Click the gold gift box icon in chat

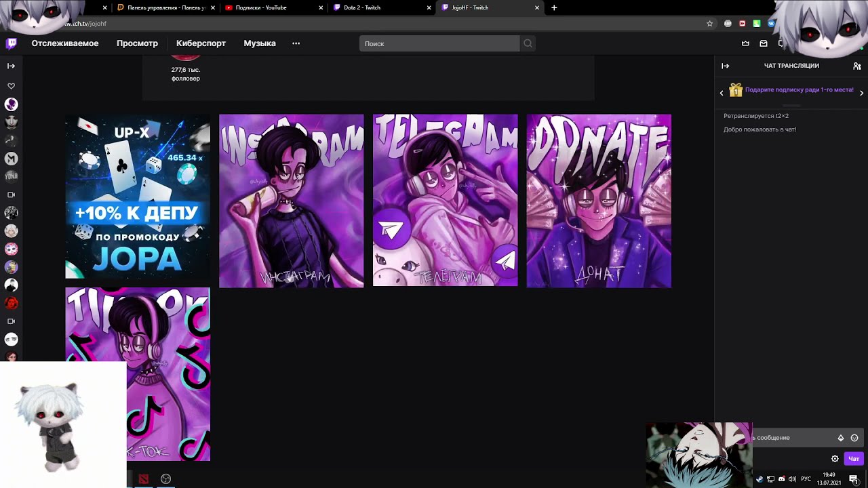[x=736, y=90]
